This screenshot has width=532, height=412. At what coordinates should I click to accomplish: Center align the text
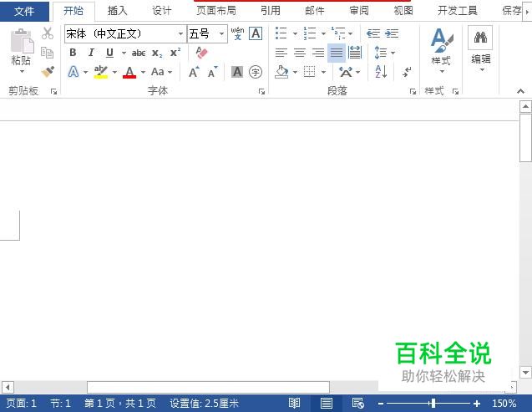coord(300,53)
